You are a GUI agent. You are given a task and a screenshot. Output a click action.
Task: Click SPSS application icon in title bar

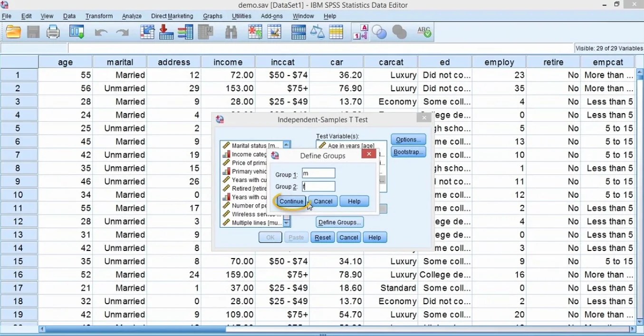click(x=4, y=5)
